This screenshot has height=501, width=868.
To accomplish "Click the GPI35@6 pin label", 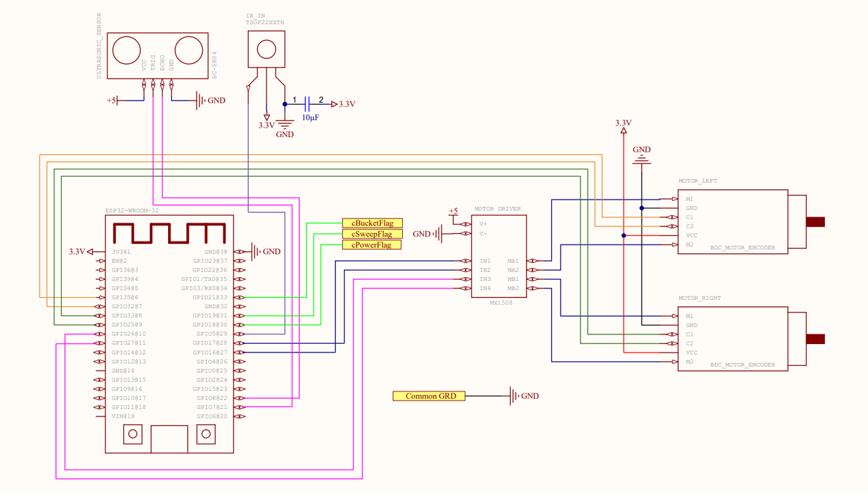I will coord(125,297).
